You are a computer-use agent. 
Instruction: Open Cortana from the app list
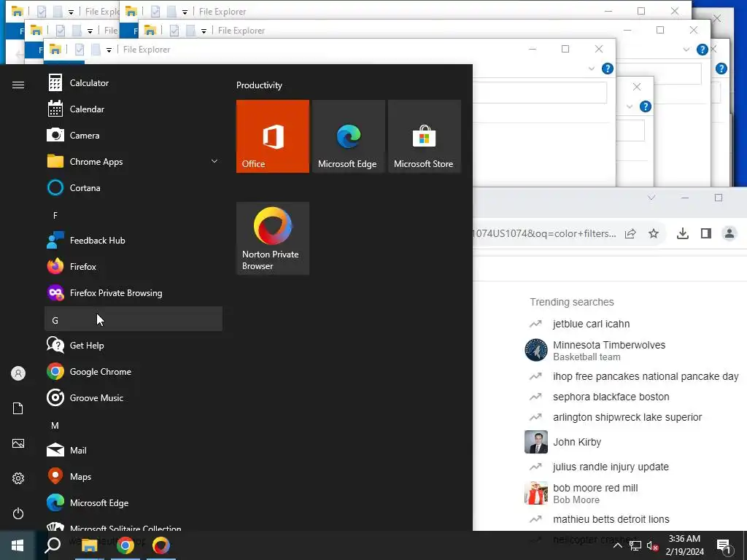click(133, 187)
